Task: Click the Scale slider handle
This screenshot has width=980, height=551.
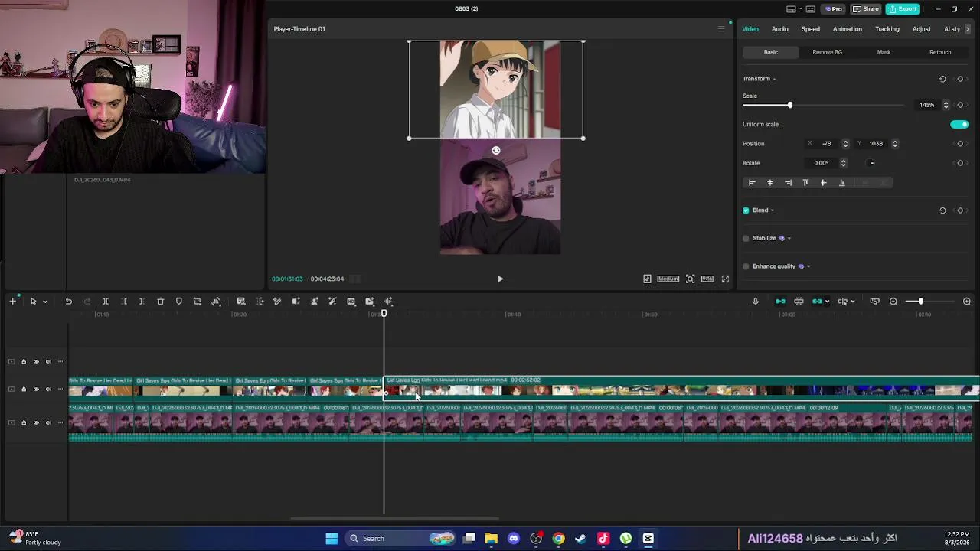Action: 789,105
